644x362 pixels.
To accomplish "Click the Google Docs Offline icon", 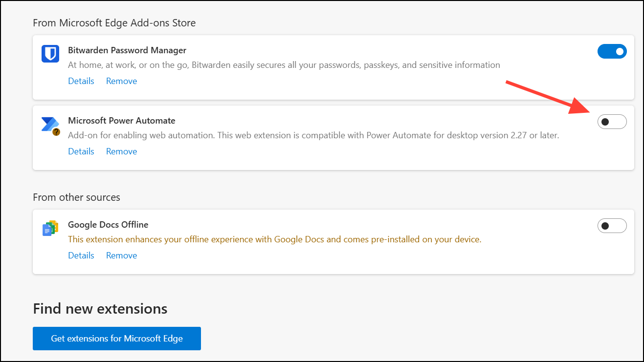I will pos(50,228).
